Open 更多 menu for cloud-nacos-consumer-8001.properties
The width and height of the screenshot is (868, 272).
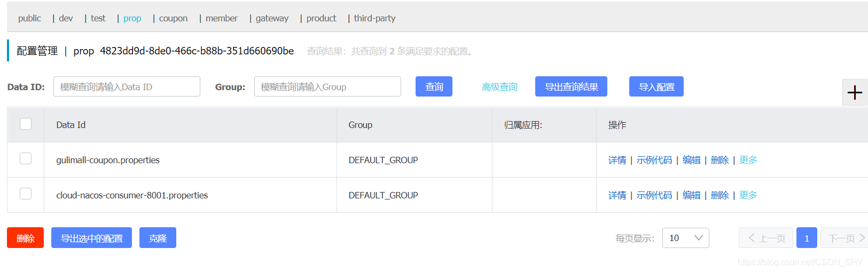748,195
